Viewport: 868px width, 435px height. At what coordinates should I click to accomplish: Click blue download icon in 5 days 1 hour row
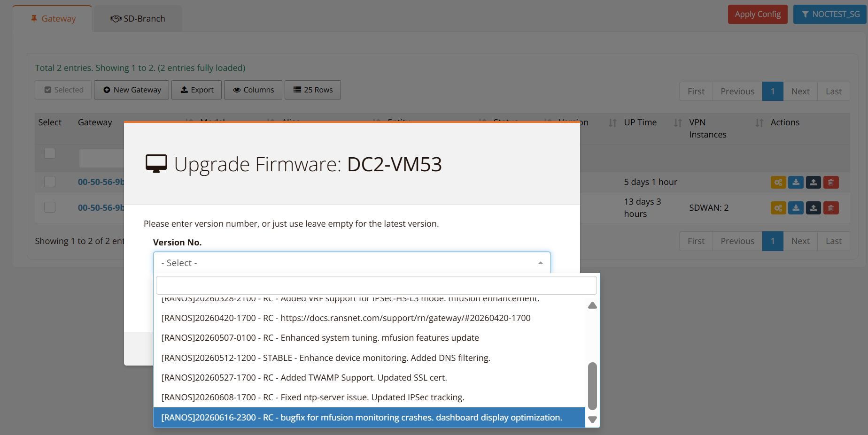[796, 182]
